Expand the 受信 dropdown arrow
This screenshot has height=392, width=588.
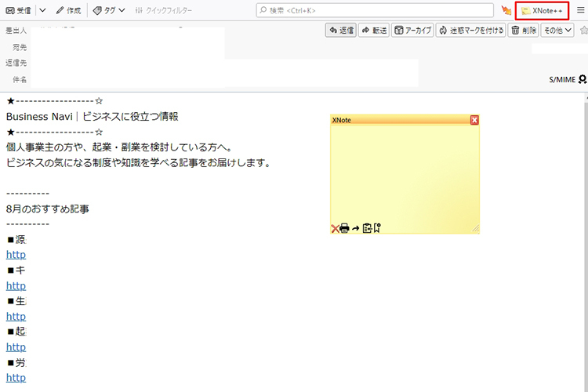tap(42, 10)
